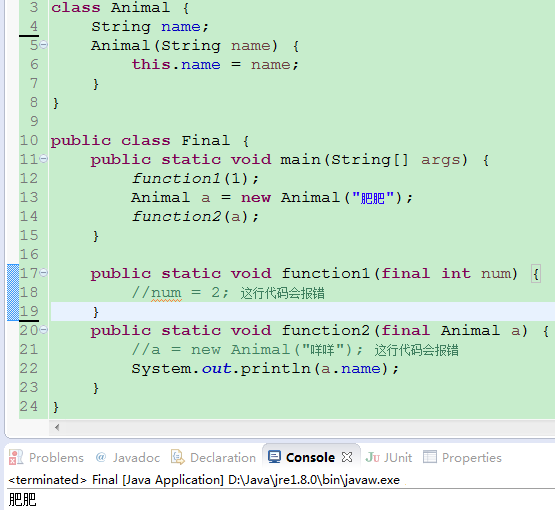This screenshot has height=510, width=555.
Task: Click the "String name;" field declaration
Action: coord(150,27)
